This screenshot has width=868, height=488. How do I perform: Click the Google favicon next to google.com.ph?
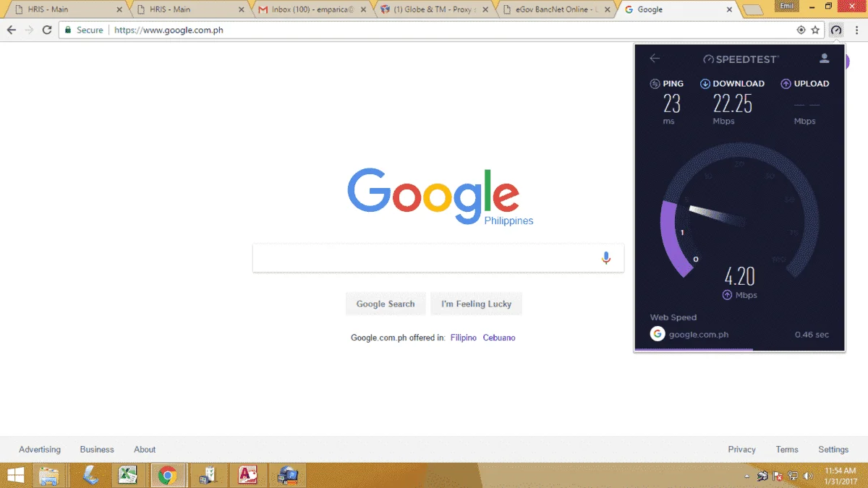(658, 334)
